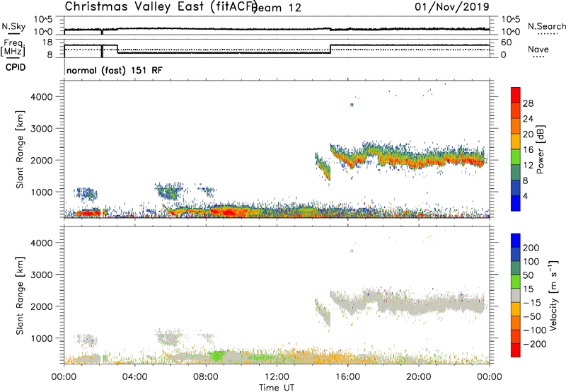The height and width of the screenshot is (392, 566).
Task: Click the '-15' label on the Velocity colorbar
Action: point(532,303)
